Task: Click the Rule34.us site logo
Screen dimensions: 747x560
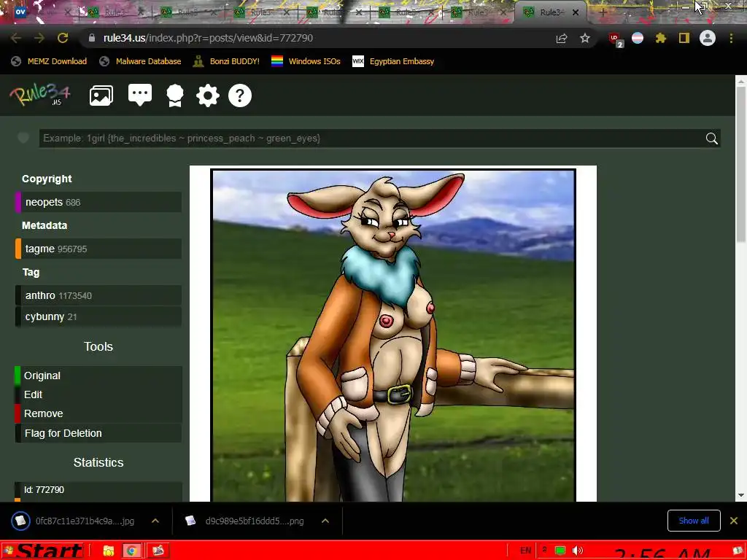Action: pyautogui.click(x=40, y=94)
